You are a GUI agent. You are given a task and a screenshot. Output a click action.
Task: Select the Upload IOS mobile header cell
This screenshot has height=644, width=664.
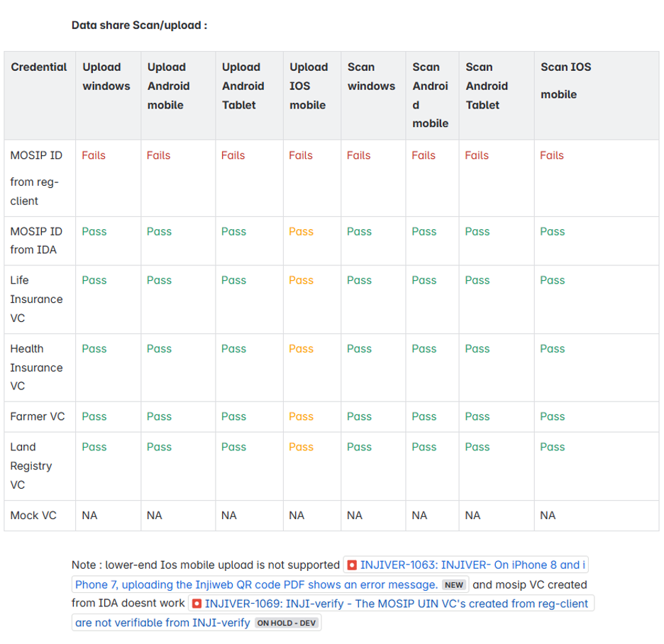tap(309, 86)
